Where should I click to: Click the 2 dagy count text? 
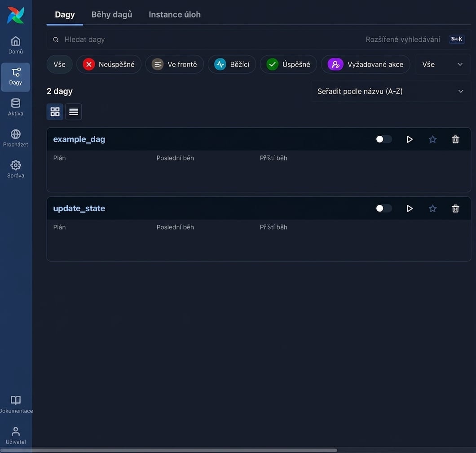click(x=59, y=91)
